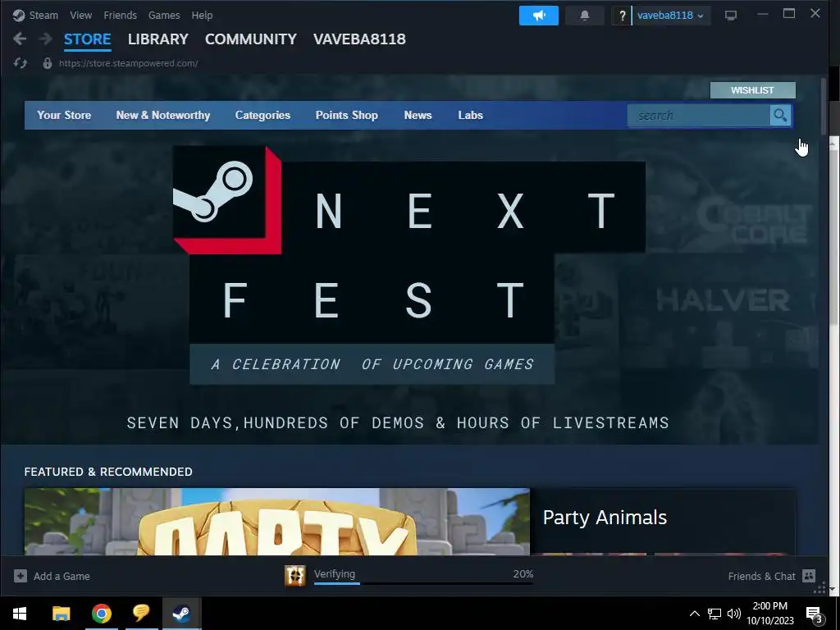Launch Google Chrome from the taskbar
Image resolution: width=840 pixels, height=630 pixels.
pyautogui.click(x=101, y=614)
